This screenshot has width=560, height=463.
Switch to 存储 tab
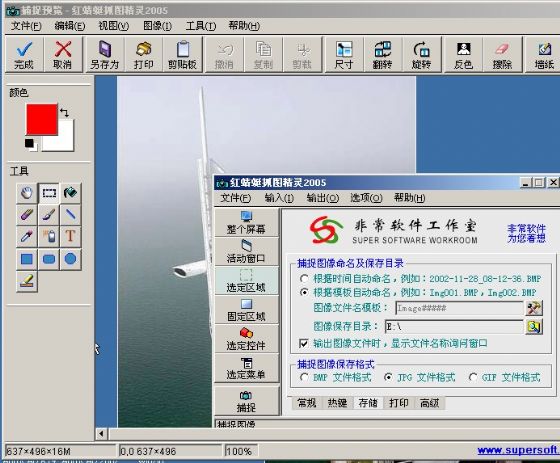(x=368, y=403)
